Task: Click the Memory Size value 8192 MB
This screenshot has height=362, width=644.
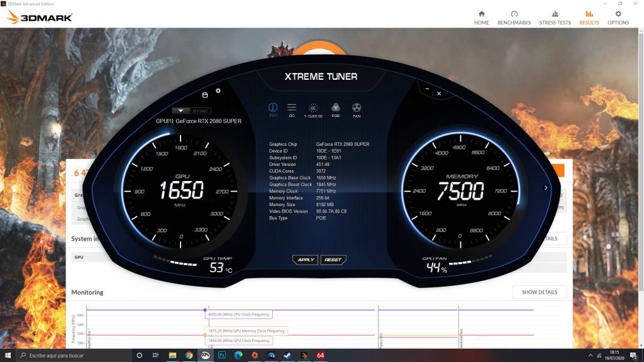Action: tap(325, 205)
